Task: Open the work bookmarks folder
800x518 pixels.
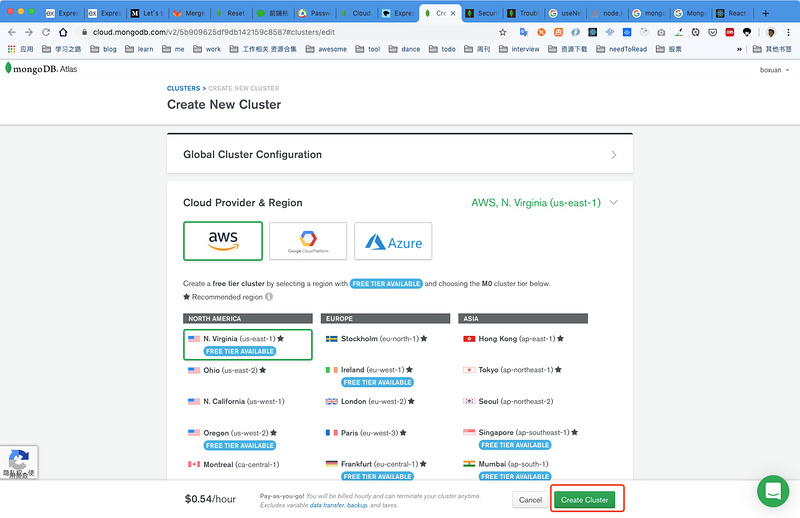Action: 207,49
